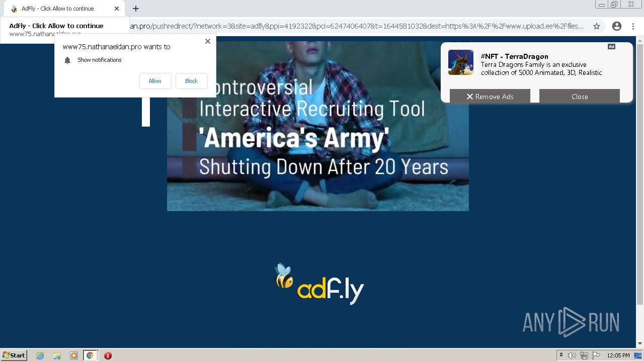Screen dimensions: 644x362
Task: Click the #NFT - TerraDragon title
Action: pyautogui.click(x=514, y=56)
